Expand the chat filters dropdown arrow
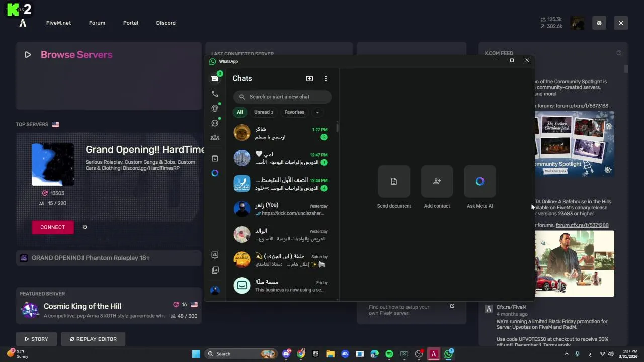The width and height of the screenshot is (644, 362). click(x=317, y=112)
